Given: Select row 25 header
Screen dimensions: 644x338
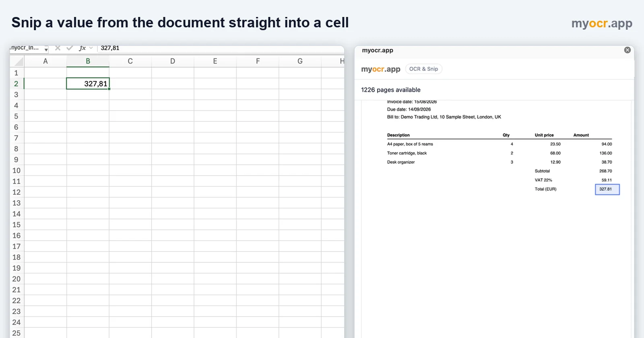Looking at the screenshot, I should (17, 333).
